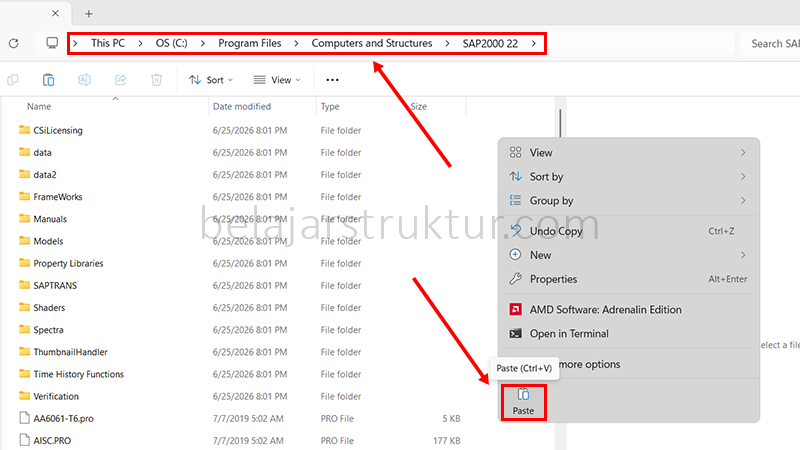
Task: Select the SAPTRANS folder
Action: pyautogui.click(x=55, y=285)
